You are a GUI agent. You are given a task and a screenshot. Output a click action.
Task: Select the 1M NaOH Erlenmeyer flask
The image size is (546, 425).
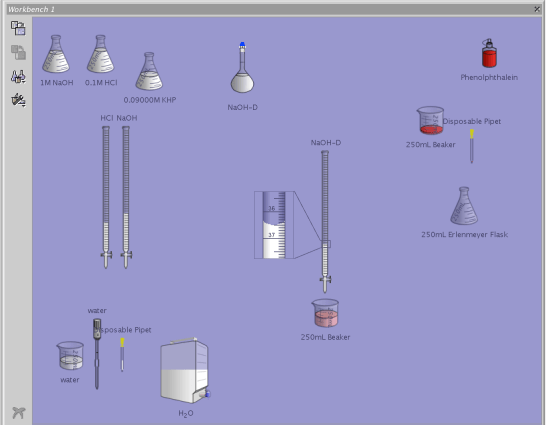56,54
